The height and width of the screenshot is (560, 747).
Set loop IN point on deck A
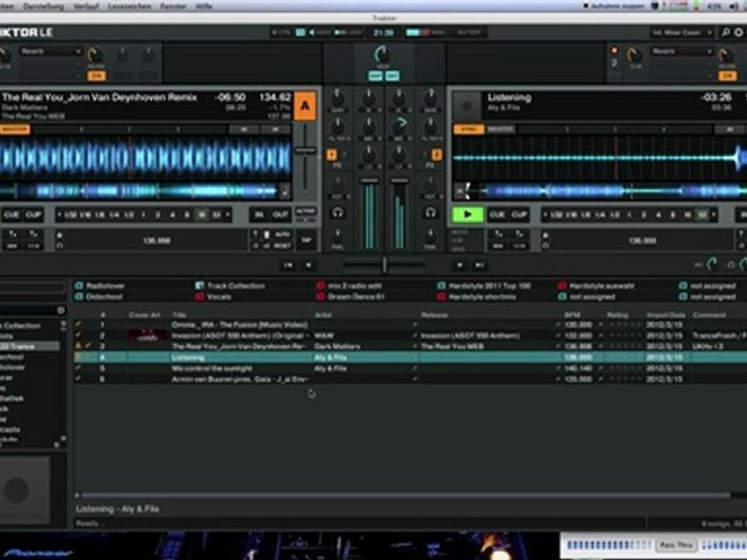(258, 215)
